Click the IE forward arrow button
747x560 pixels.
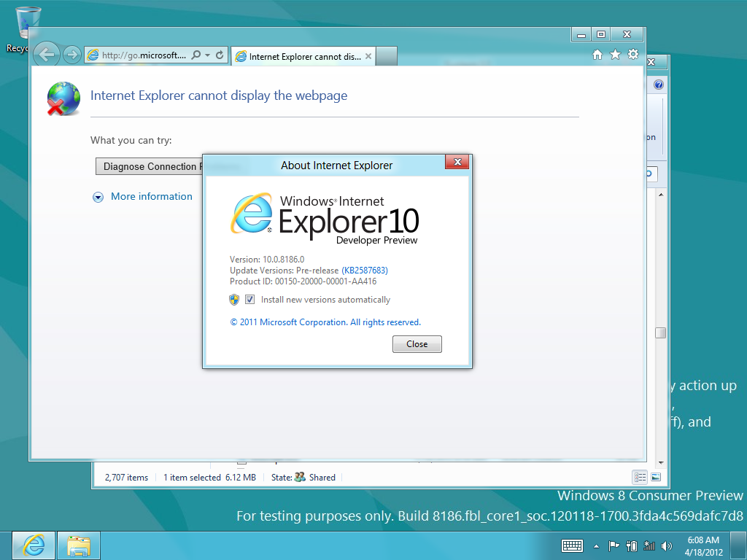coord(72,55)
